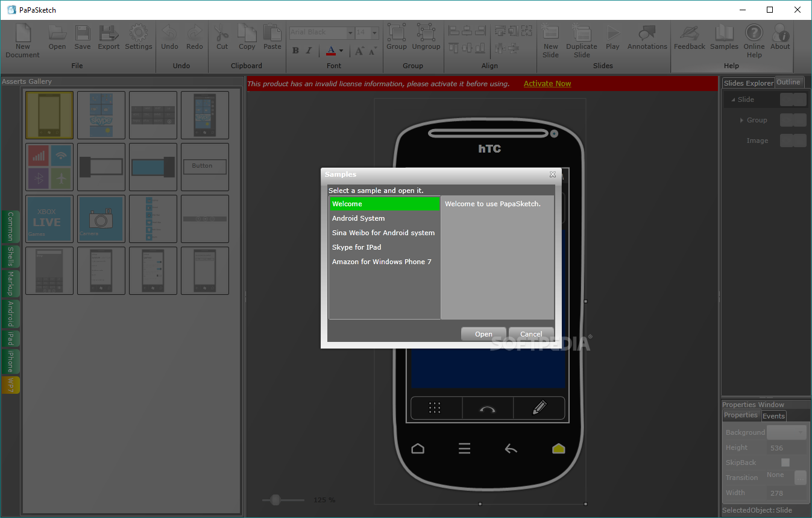Click the red font color swatch letter A
Screen dimensions: 812x518
[x=331, y=51]
